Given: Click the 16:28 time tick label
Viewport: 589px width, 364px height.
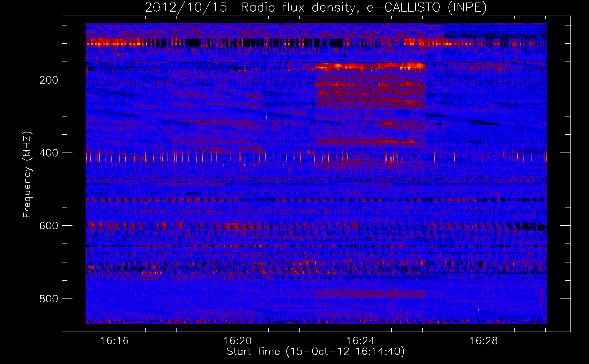Looking at the screenshot, I should click(x=484, y=341).
